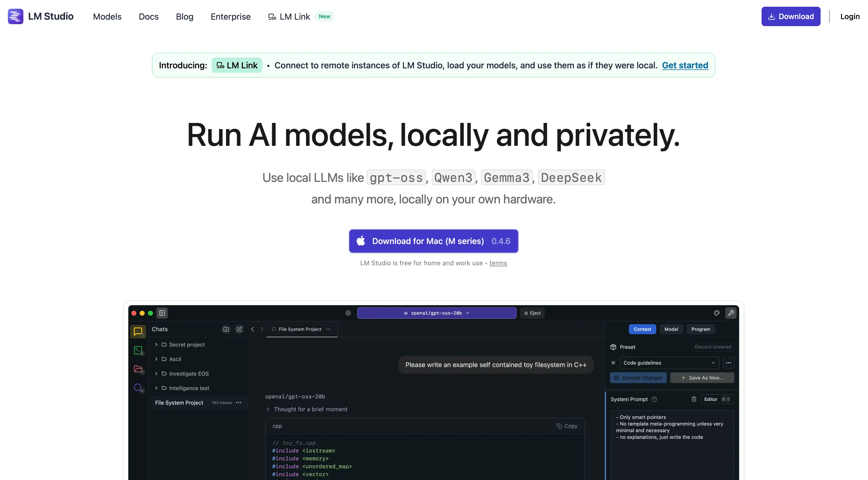Open the chat bubble sidebar icon

click(138, 331)
